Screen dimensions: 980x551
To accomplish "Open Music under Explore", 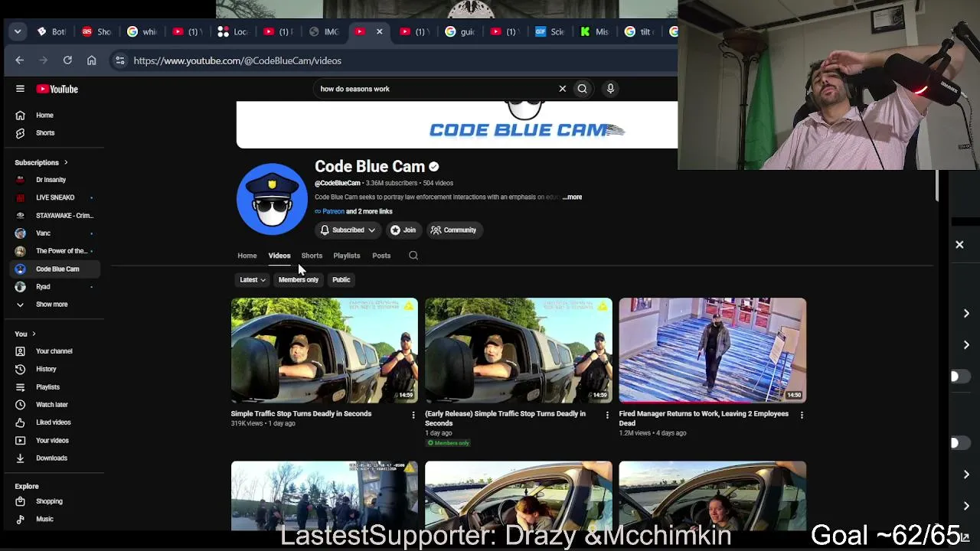I will point(44,519).
